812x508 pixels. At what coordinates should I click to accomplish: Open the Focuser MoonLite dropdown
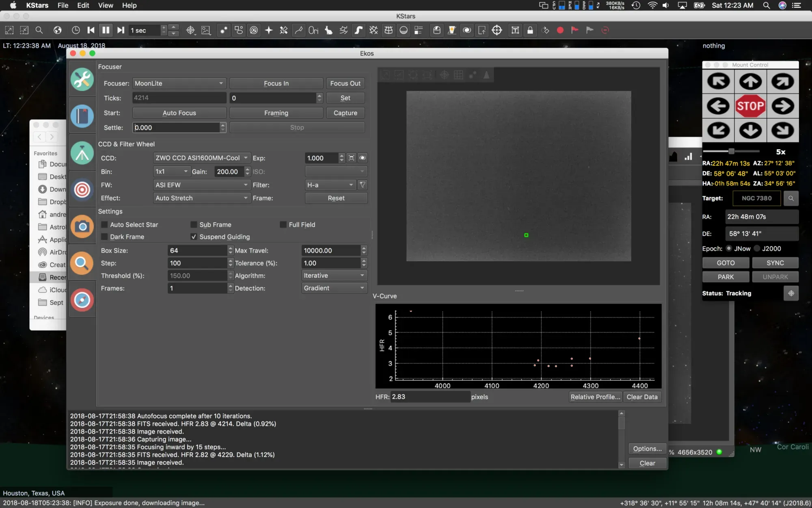(179, 83)
